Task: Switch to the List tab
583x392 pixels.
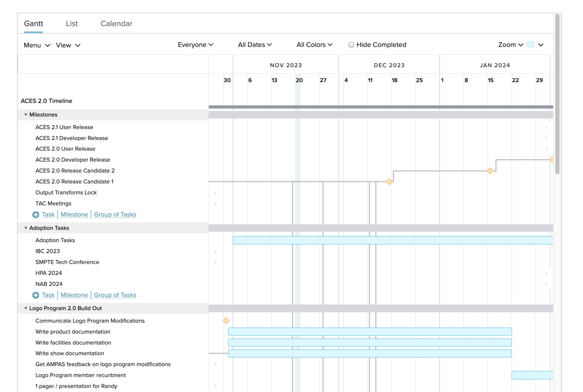Action: [72, 24]
